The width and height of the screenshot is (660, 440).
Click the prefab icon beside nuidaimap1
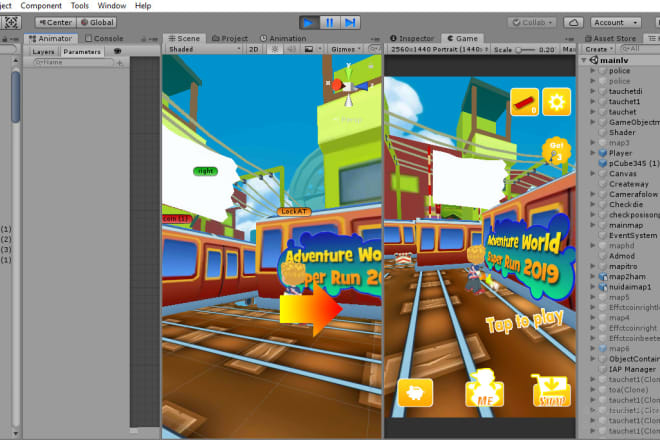[x=603, y=287]
